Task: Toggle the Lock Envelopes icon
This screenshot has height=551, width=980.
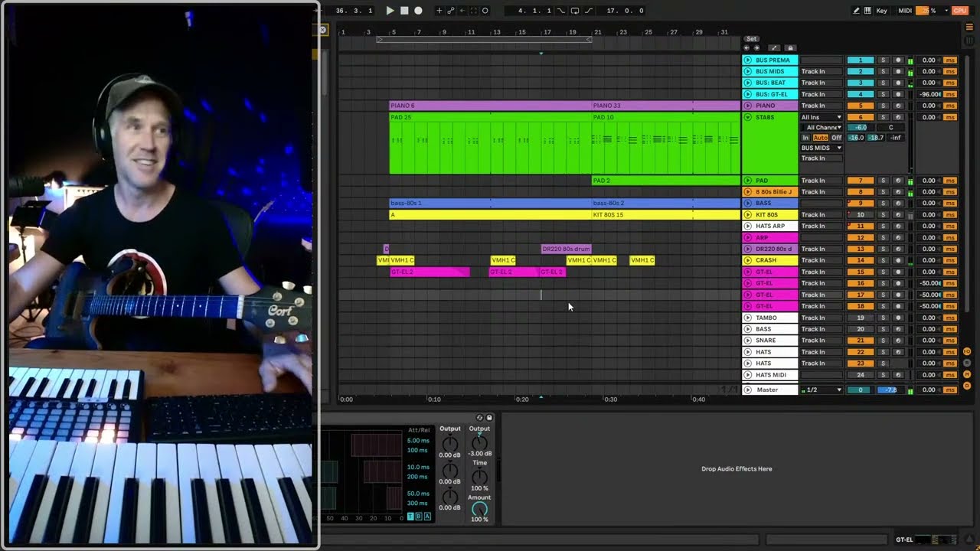Action: [x=791, y=47]
